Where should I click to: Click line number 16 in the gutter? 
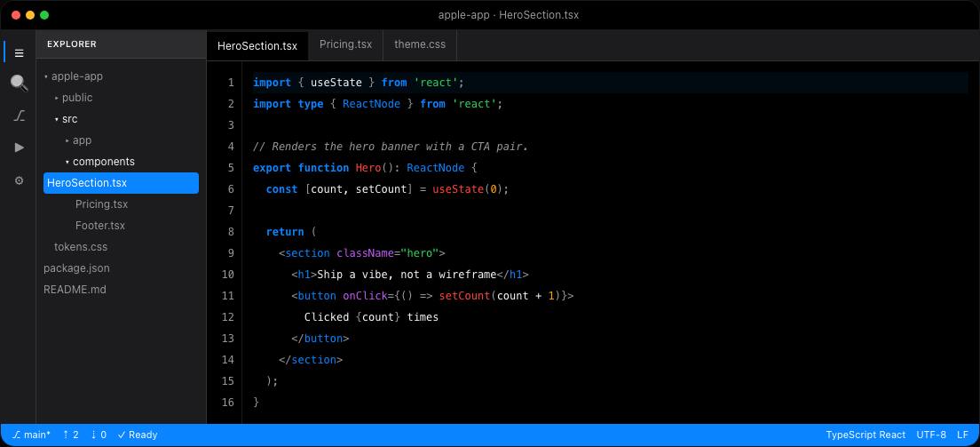pyautogui.click(x=227, y=402)
